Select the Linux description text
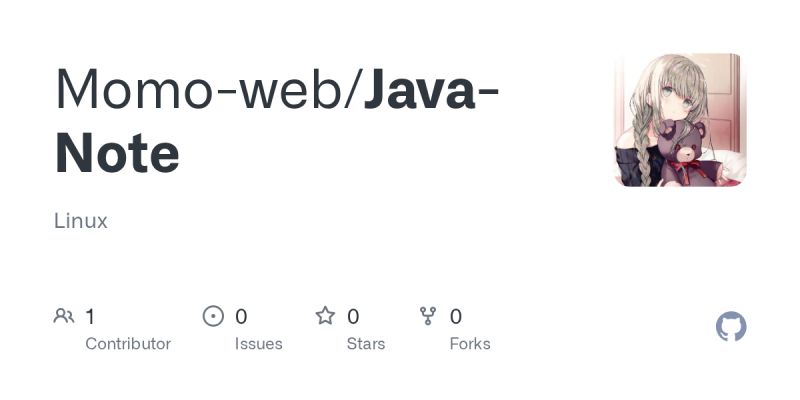800x400 pixels. pos(81,221)
